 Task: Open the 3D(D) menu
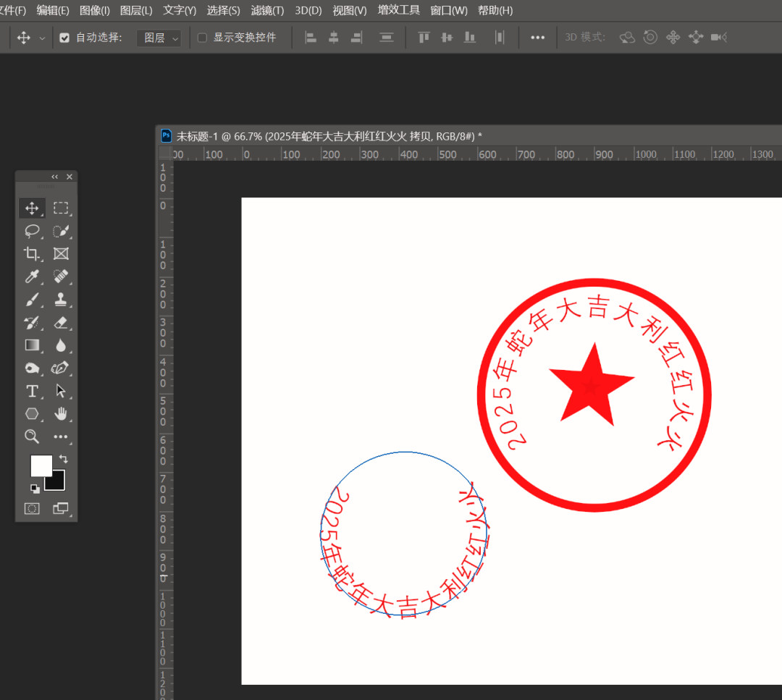pos(308,10)
